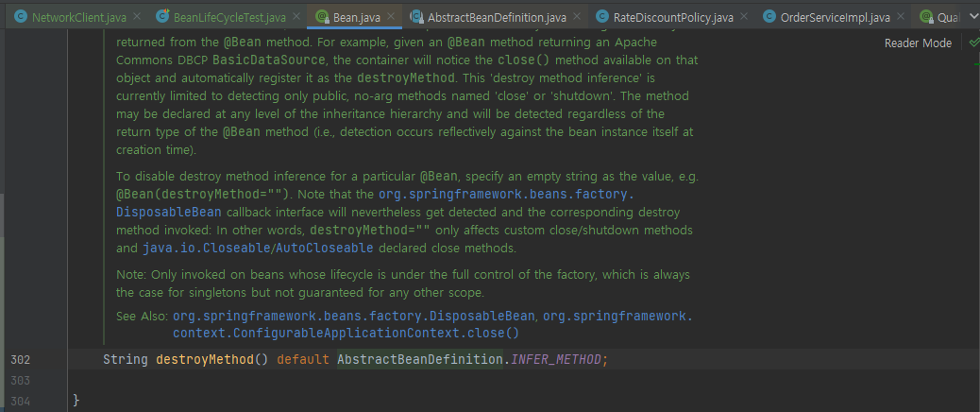Viewport: 980px width, 412px height.
Task: Click the @Bean(destroyMethod="") code snippet in docs
Action: click(x=203, y=194)
